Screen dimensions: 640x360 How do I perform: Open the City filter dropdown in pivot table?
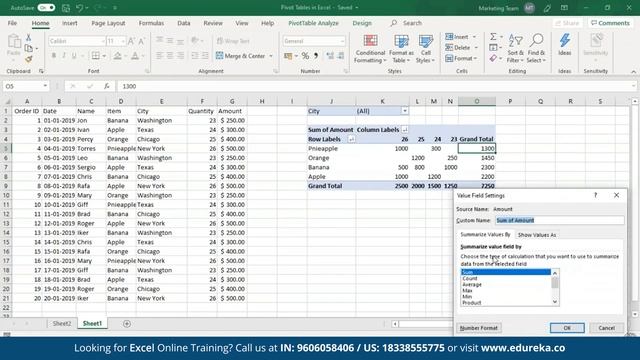point(404,111)
